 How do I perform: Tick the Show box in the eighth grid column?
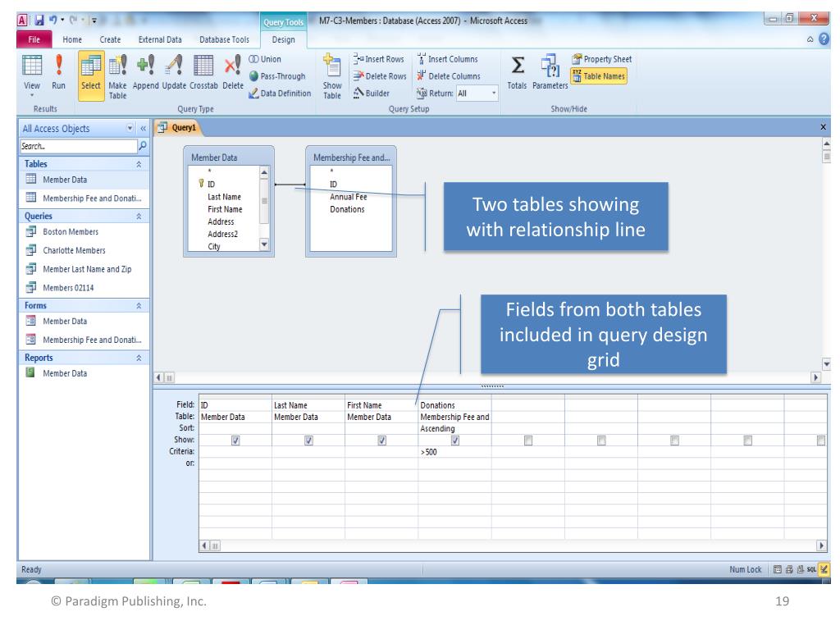pos(748,441)
